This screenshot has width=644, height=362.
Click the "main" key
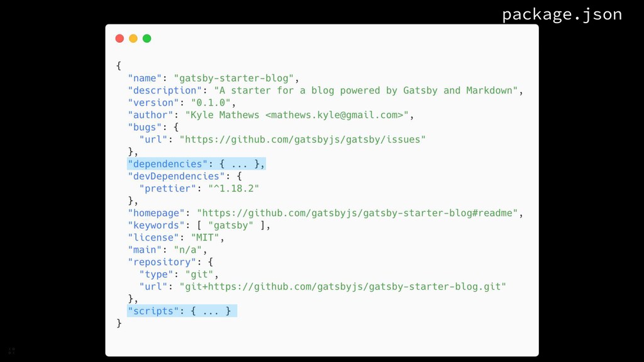(145, 250)
